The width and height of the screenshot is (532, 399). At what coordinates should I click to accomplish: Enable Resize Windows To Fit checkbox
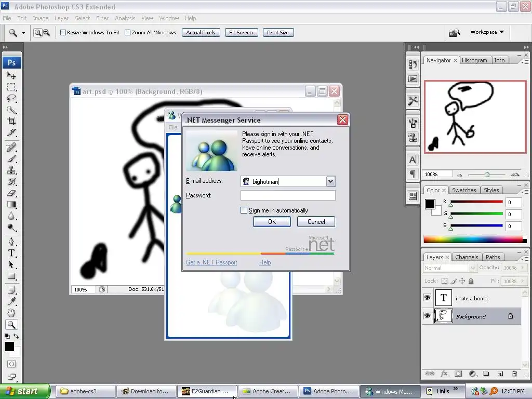pyautogui.click(x=63, y=33)
